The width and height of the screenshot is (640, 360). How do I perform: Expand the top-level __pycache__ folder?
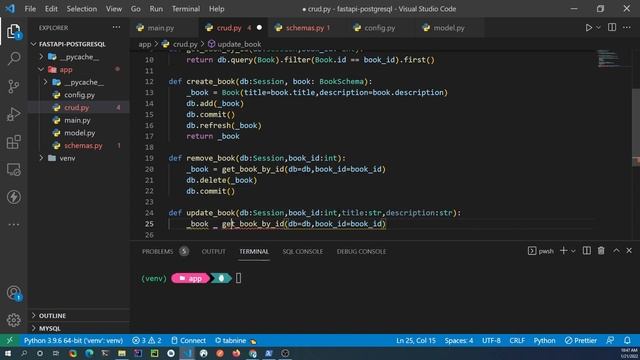[41, 57]
